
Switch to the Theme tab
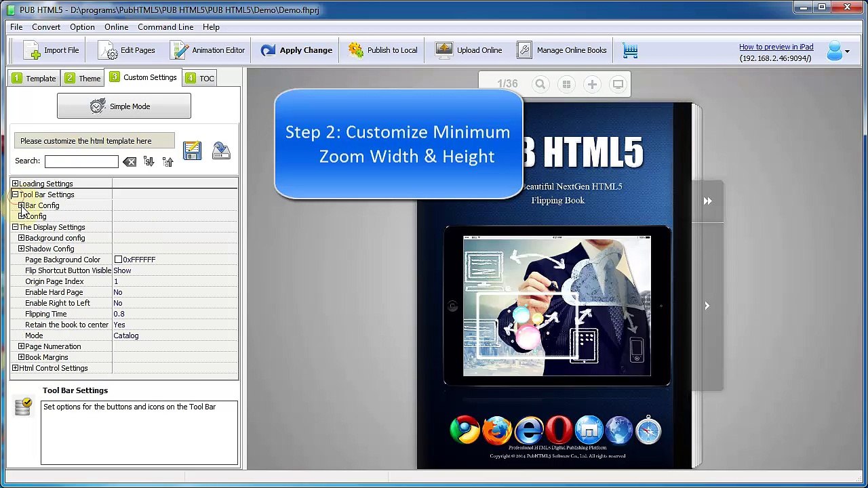[x=83, y=79]
